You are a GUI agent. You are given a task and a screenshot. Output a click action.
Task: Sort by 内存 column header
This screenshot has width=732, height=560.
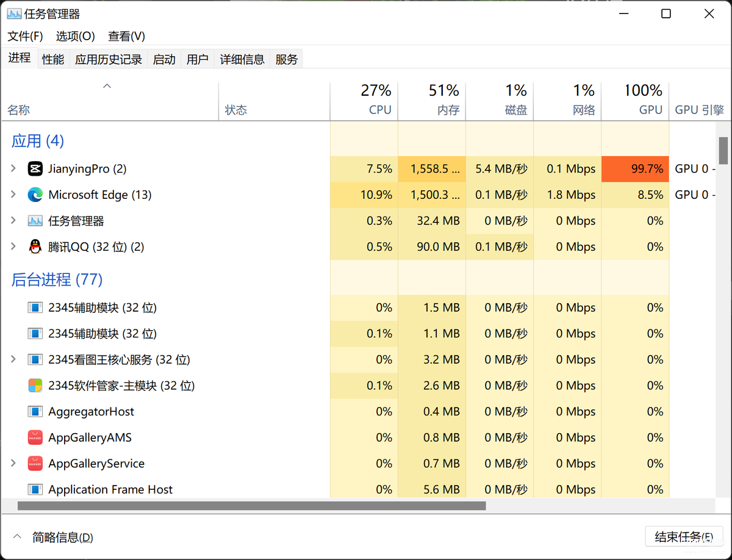pos(432,101)
